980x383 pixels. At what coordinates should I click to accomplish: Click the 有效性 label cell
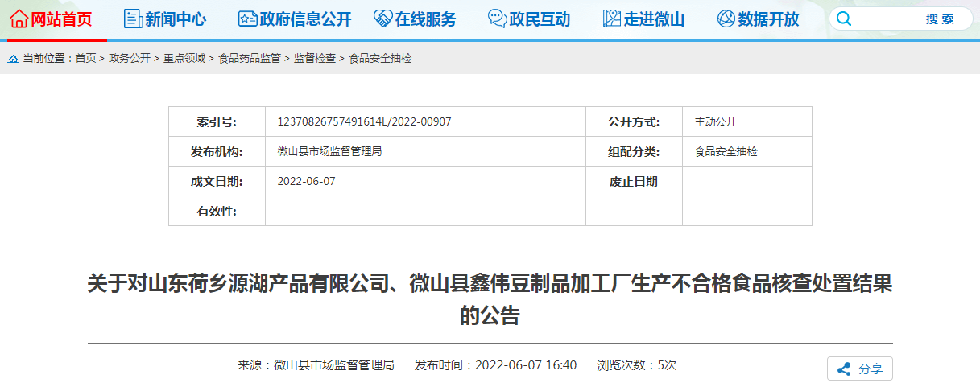pyautogui.click(x=217, y=212)
